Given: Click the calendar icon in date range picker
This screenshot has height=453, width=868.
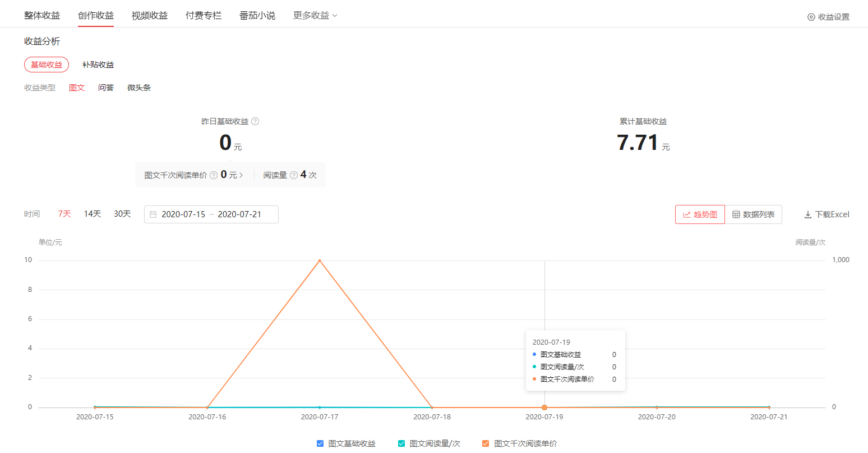Looking at the screenshot, I should (154, 214).
